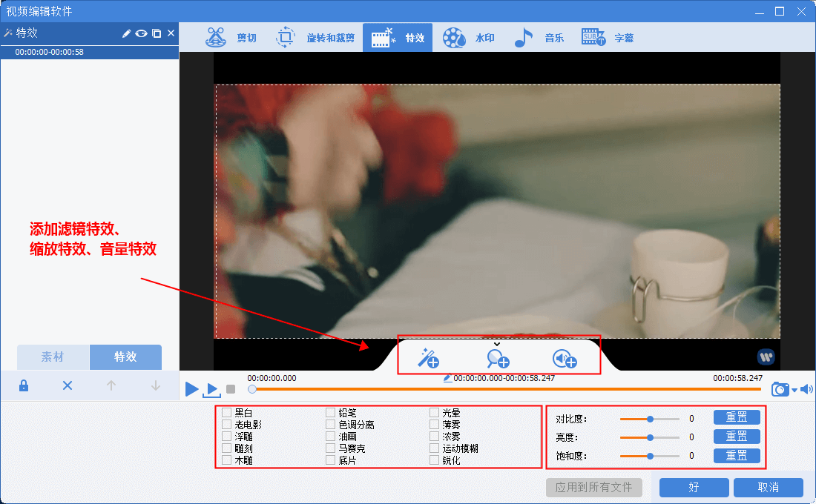Screen dimensions: 816x504
Task: Check the 底片 negative filter
Action: pyautogui.click(x=330, y=460)
